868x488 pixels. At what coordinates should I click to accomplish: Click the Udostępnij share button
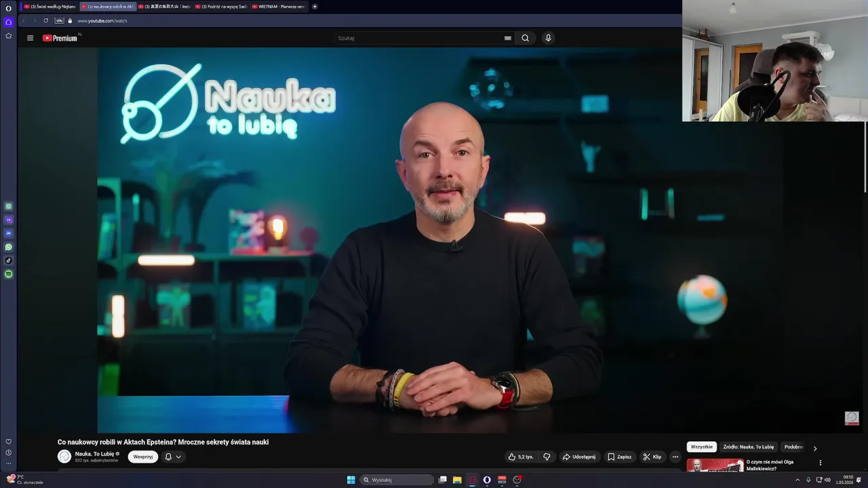(579, 457)
